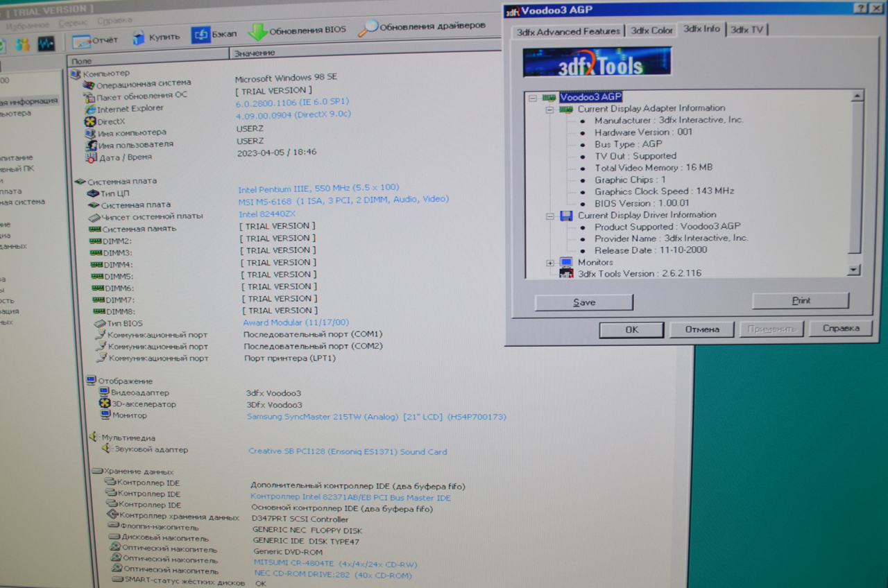This screenshot has width=888, height=588.
Task: Open Обновления BIOS green arrow icon
Action: point(257,32)
